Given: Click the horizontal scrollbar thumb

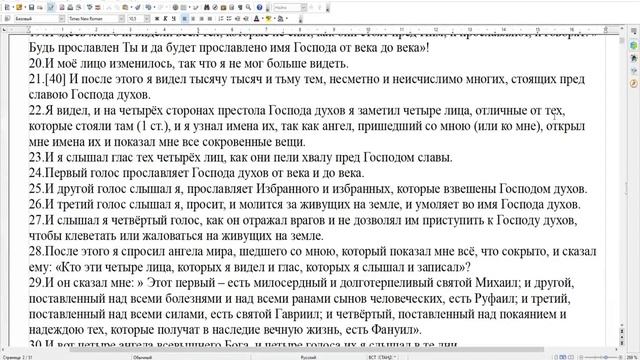Looking at the screenshot, I should [x=306, y=349].
